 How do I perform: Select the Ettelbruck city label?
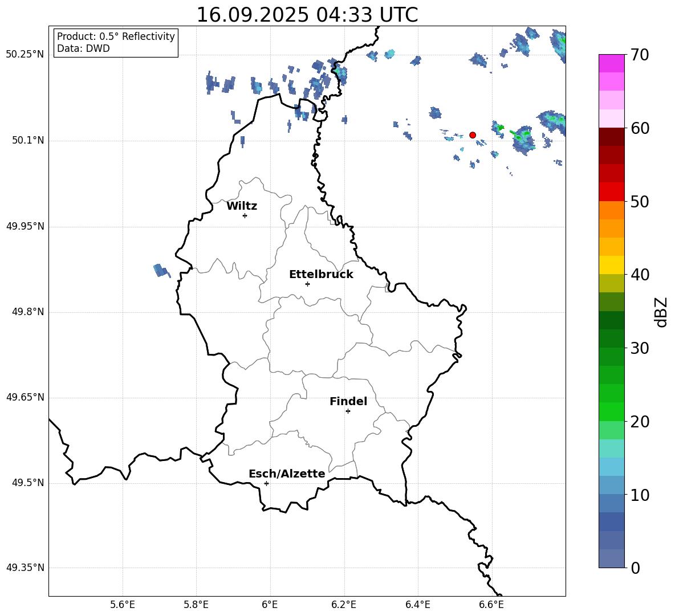pos(321,275)
